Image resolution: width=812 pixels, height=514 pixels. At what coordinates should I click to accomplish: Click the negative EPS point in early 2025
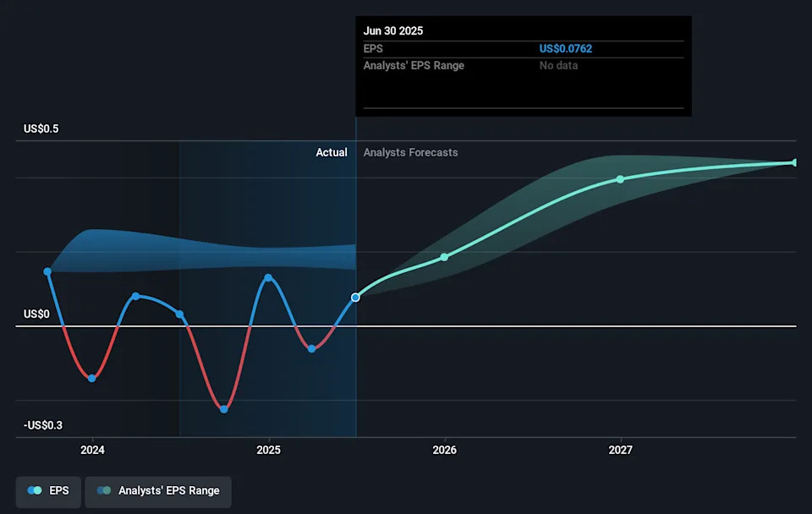[312, 348]
